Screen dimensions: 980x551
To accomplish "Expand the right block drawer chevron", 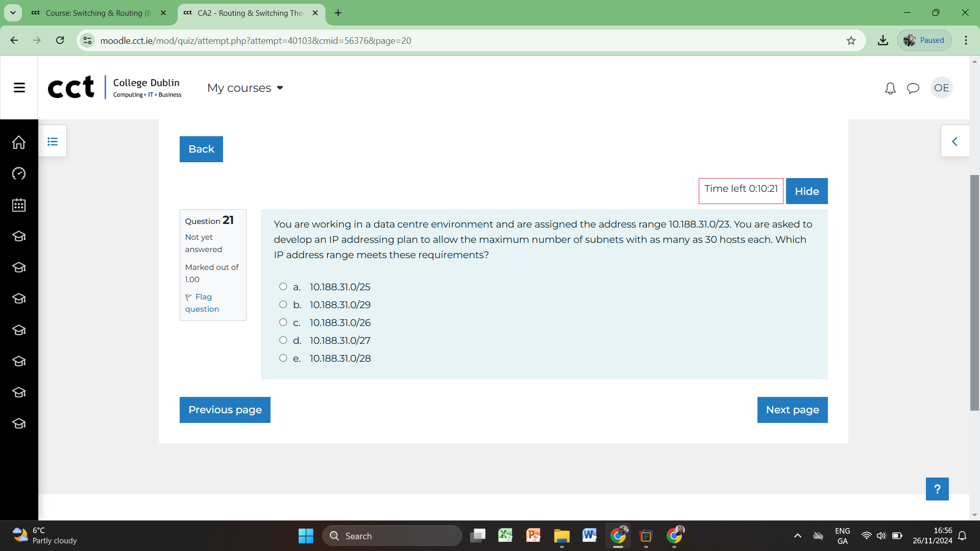I will [x=954, y=141].
